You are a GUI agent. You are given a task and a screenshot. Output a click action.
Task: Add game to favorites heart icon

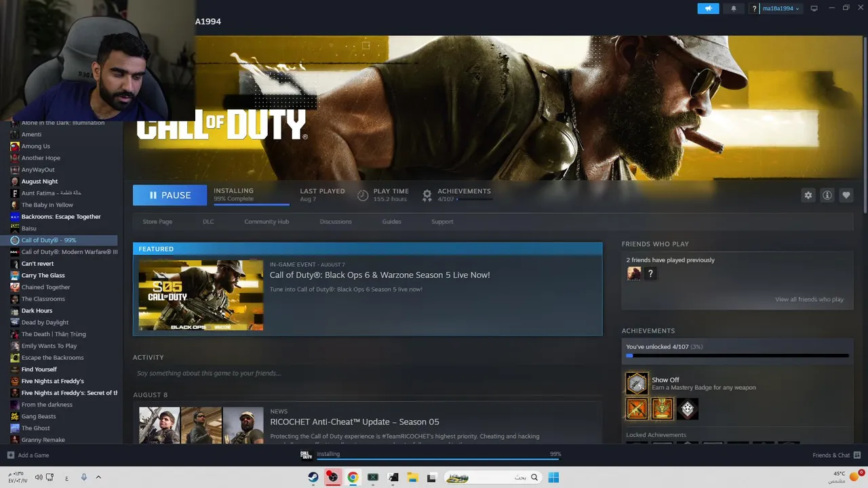click(846, 195)
